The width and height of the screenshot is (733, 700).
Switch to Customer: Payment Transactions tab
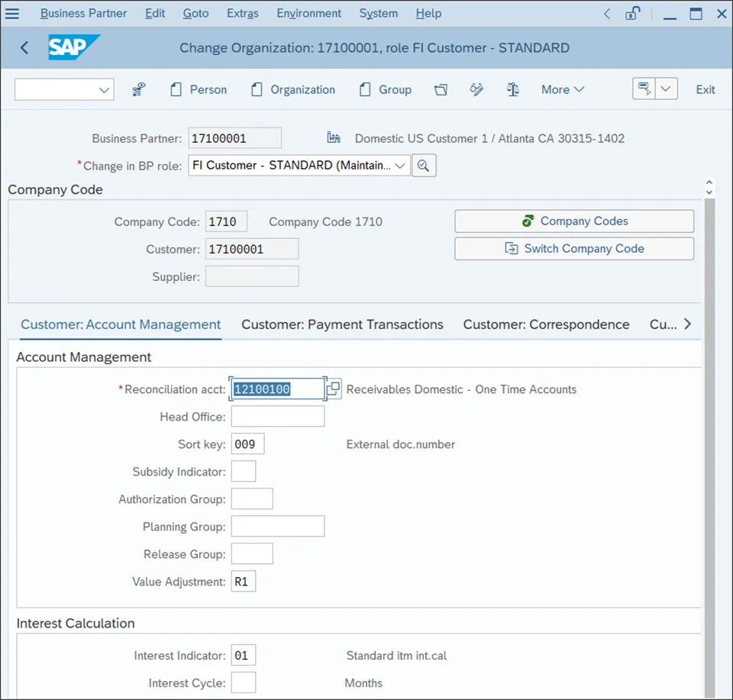coord(342,324)
